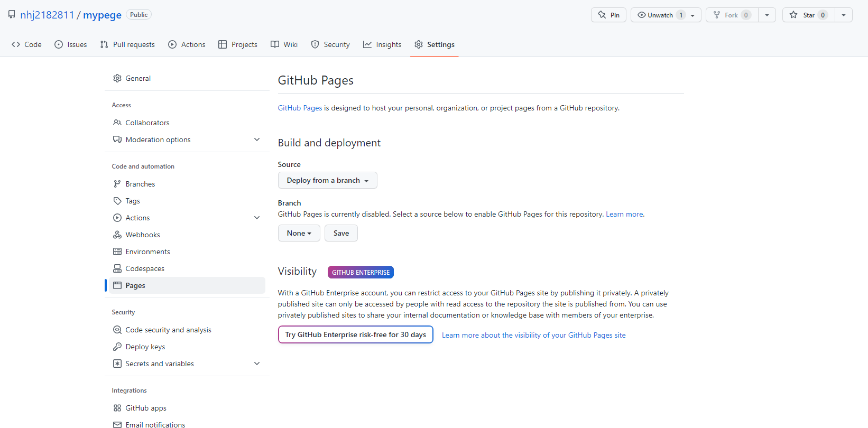868x428 pixels.
Task: Click the Code tab icon
Action: pos(16,44)
